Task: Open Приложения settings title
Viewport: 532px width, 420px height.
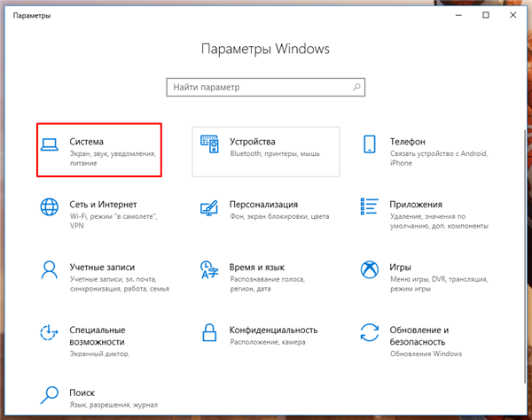Action: coord(416,205)
